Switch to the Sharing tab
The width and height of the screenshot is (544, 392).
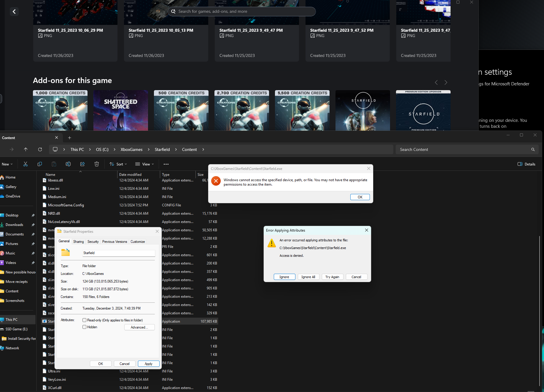tap(79, 242)
